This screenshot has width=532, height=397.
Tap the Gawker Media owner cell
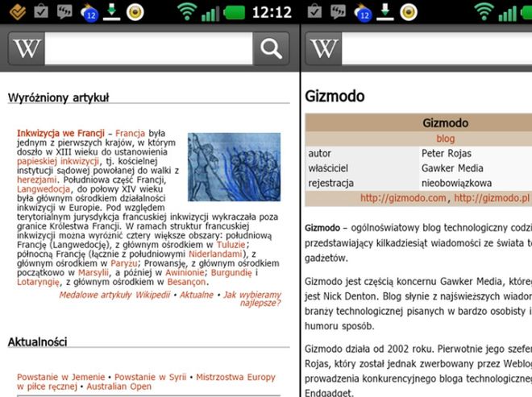pyautogui.click(x=452, y=168)
